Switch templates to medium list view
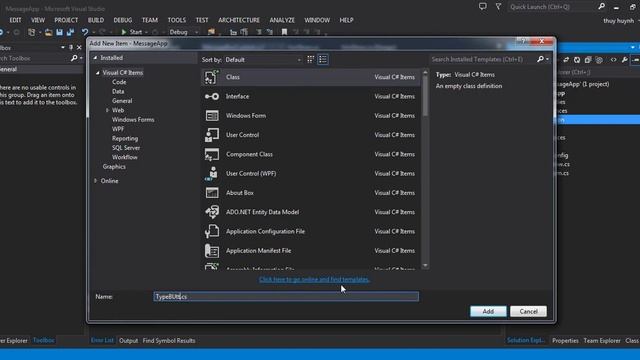Screen dimensions: 640x360 click(323, 60)
